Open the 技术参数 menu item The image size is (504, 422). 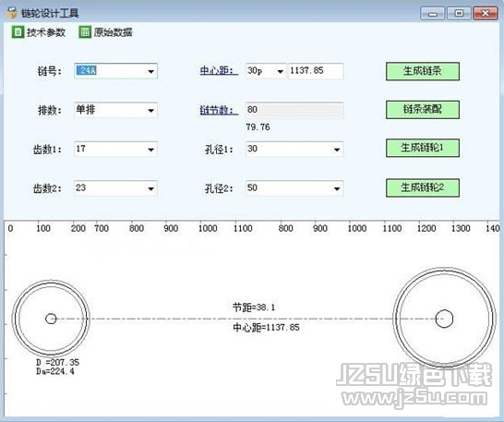(x=39, y=32)
